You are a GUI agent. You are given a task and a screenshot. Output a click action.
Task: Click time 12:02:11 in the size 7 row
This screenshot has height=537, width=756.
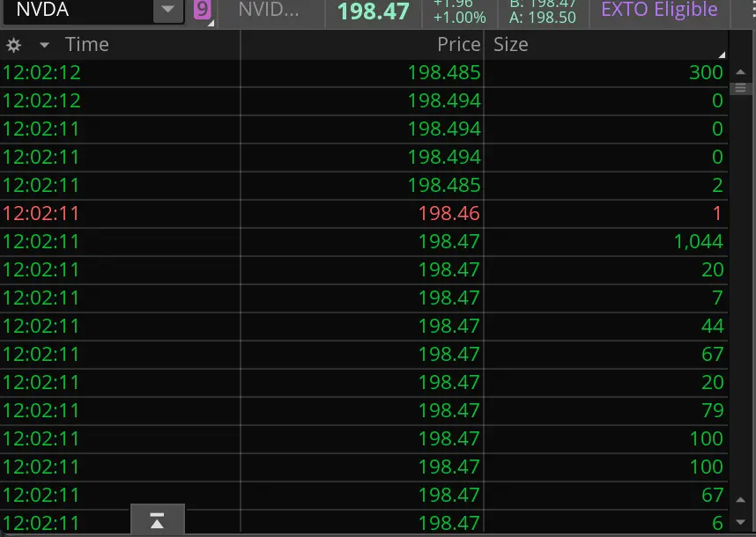[x=41, y=298]
